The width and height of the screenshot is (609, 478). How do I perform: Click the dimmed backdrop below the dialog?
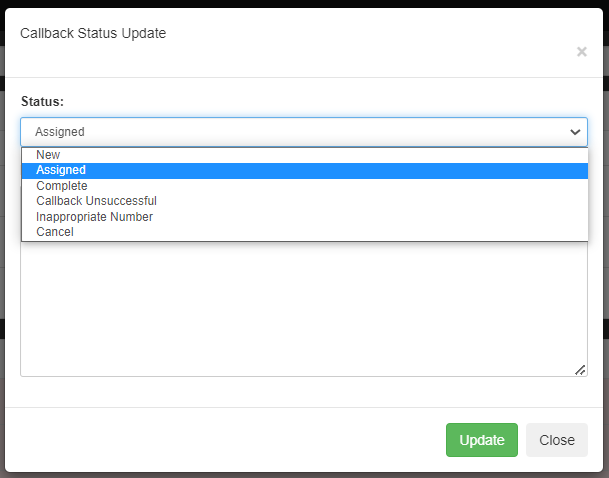point(304,475)
